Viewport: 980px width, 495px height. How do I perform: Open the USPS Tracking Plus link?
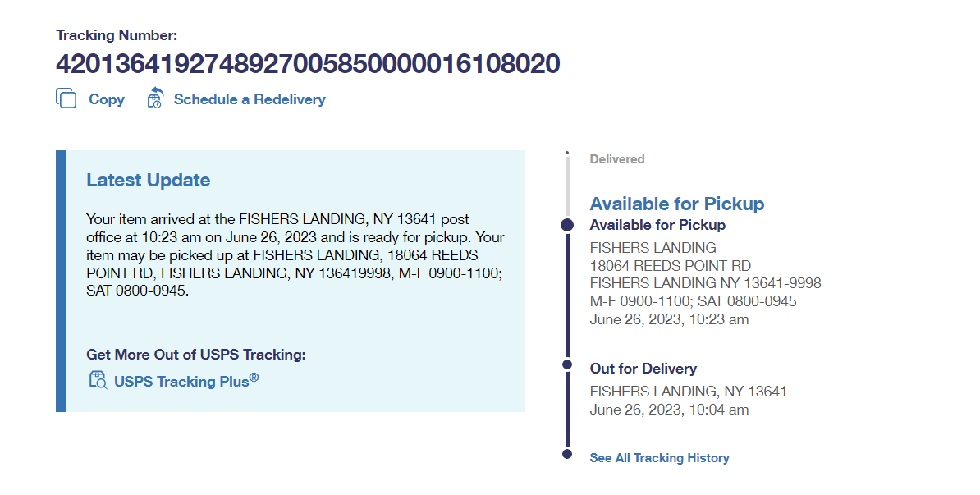[185, 381]
